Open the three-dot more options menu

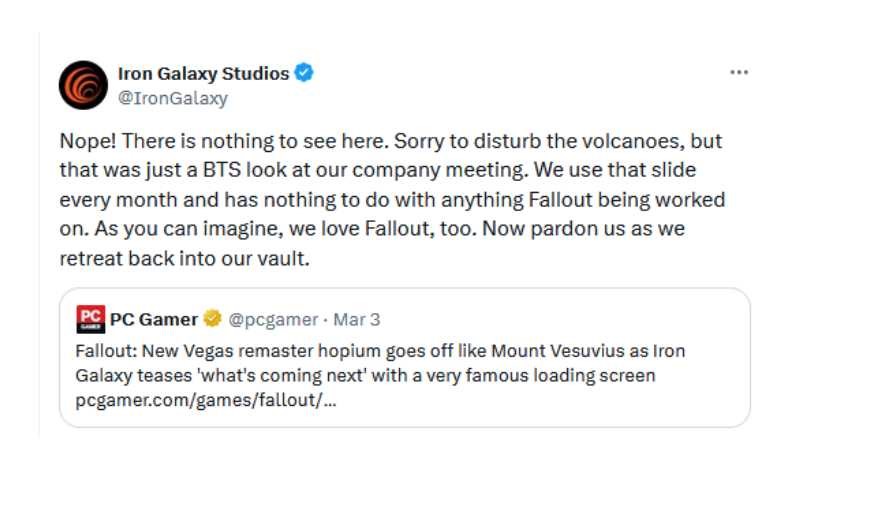(739, 73)
